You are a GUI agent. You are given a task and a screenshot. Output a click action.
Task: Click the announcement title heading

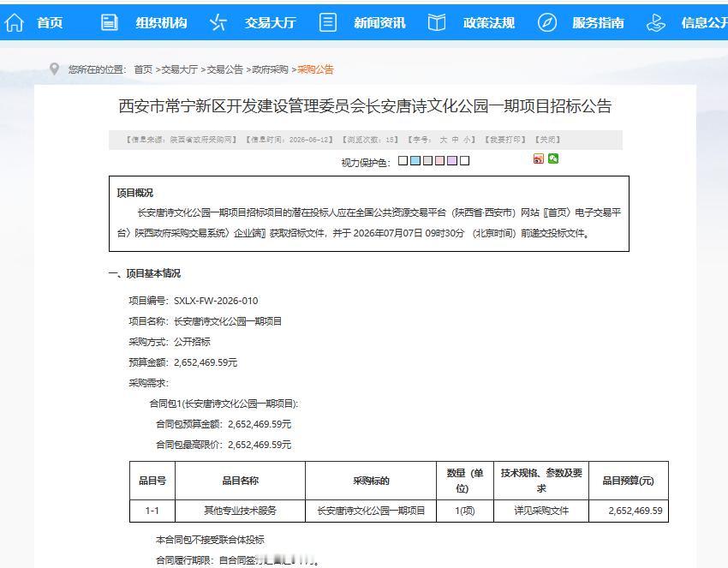(x=365, y=106)
